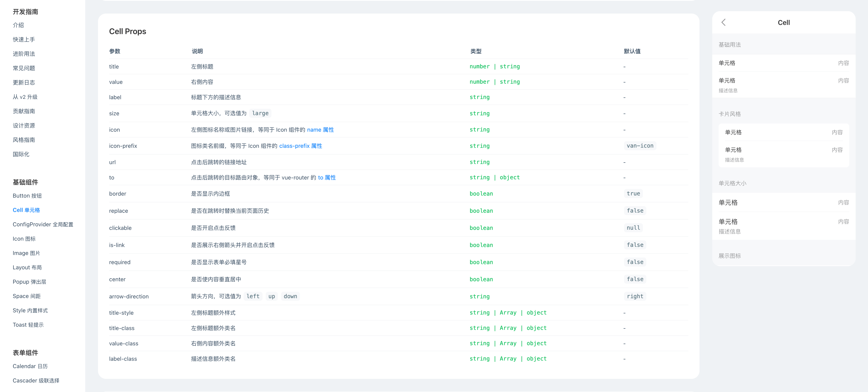The height and width of the screenshot is (392, 868).
Task: Select Cell 单元格 in sidebar
Action: point(26,210)
